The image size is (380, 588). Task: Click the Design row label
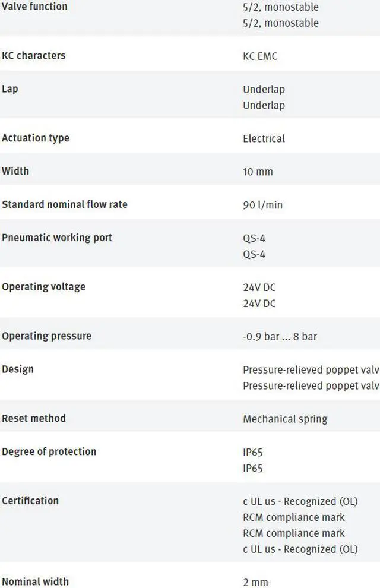click(x=18, y=369)
